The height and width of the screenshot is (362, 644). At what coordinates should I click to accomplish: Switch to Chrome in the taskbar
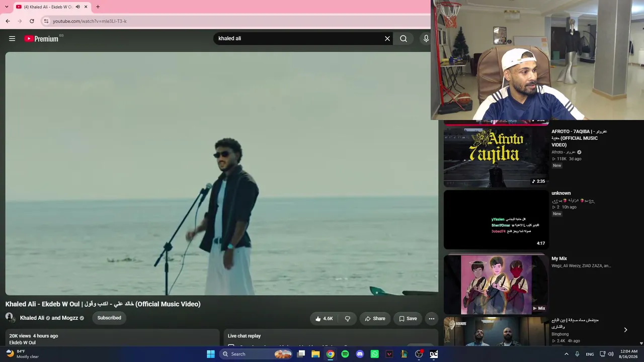point(330,354)
